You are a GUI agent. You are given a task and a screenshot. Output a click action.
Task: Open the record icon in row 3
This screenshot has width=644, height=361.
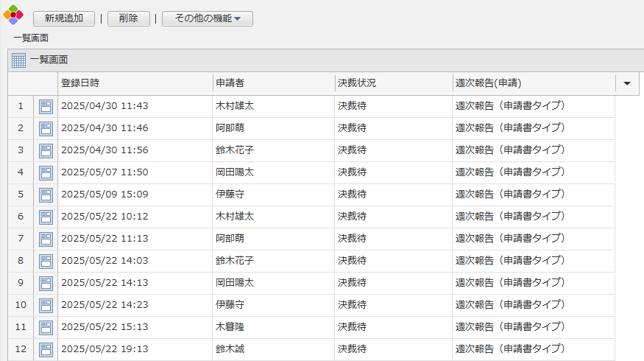(46, 150)
